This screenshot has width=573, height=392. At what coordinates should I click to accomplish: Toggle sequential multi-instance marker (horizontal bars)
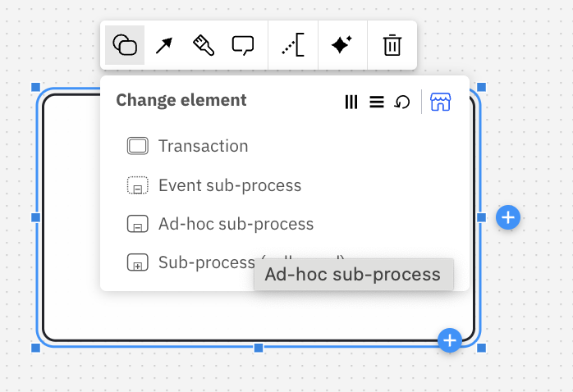point(377,102)
